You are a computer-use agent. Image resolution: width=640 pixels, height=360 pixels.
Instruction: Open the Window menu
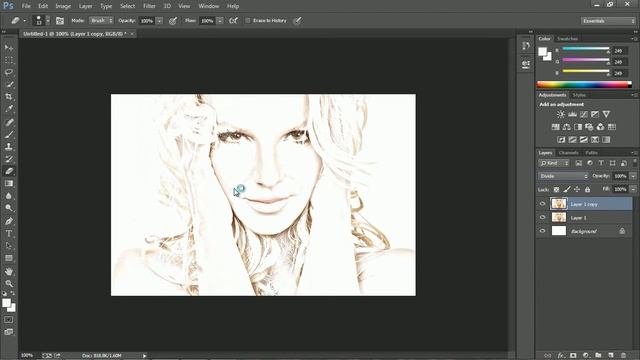pyautogui.click(x=209, y=6)
